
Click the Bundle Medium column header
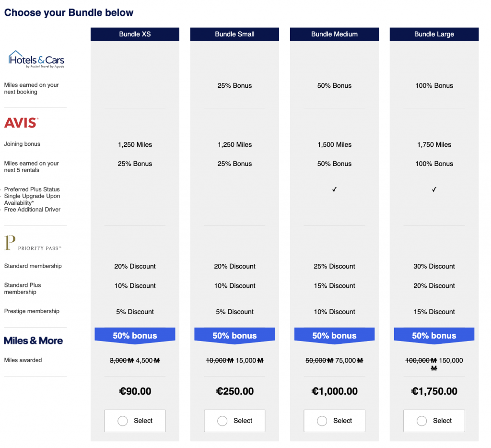(334, 34)
